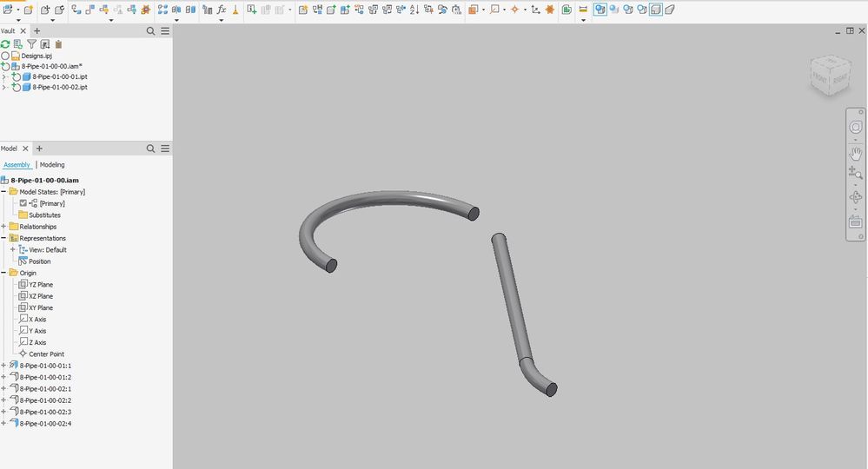The image size is (868, 469).
Task: Toggle the first highlighted shaded visual style button
Action: click(600, 10)
